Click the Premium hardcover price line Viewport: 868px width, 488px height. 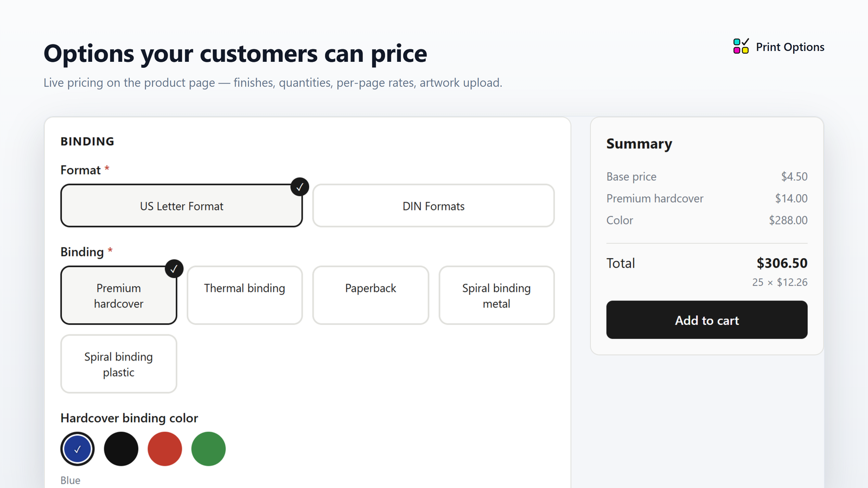[707, 198]
